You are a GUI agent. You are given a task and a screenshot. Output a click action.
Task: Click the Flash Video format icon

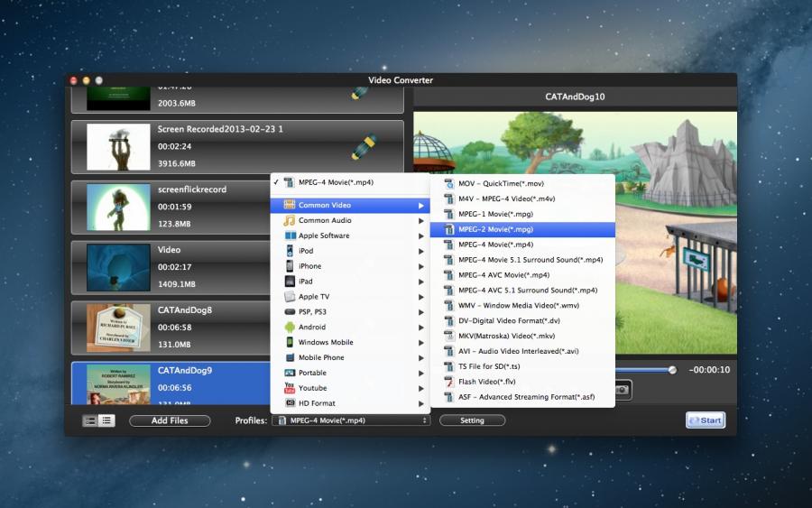pyautogui.click(x=449, y=382)
